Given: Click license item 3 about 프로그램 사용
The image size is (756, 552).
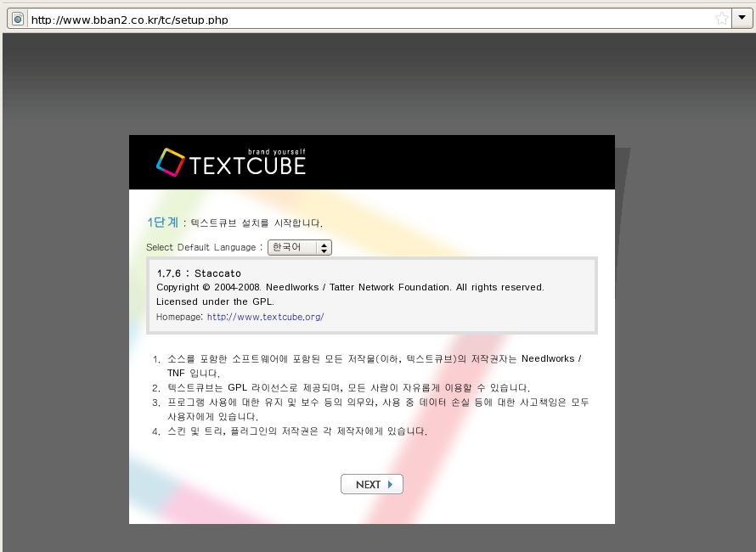Looking at the screenshot, I should 378,408.
